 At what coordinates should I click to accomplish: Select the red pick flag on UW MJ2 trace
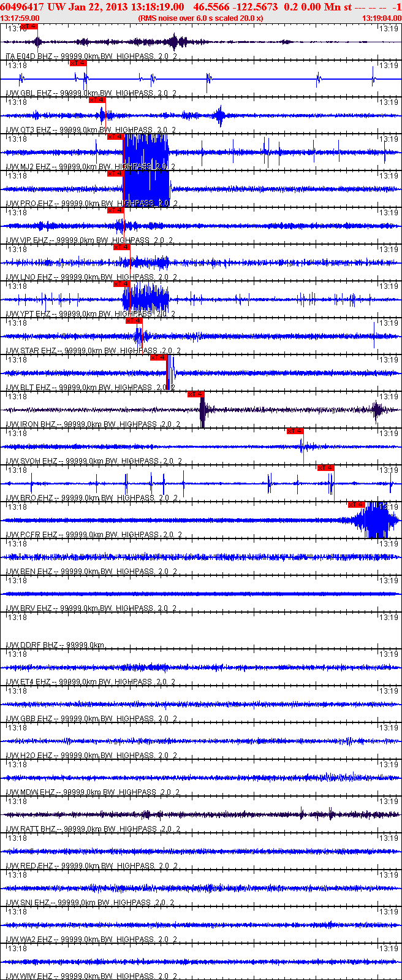[116, 137]
